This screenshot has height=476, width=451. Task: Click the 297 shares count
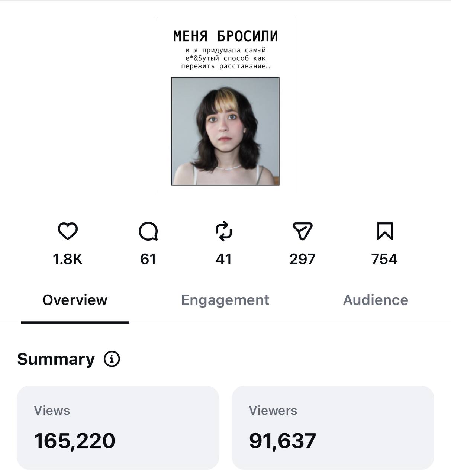pos(303,259)
